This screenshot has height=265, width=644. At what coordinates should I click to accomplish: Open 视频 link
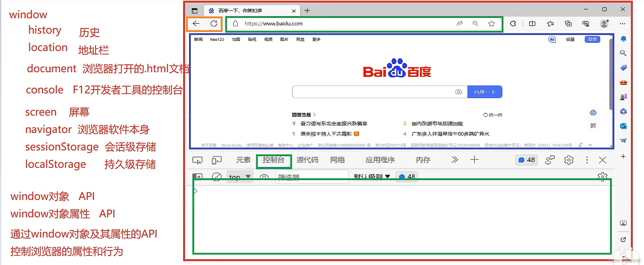pos(268,39)
